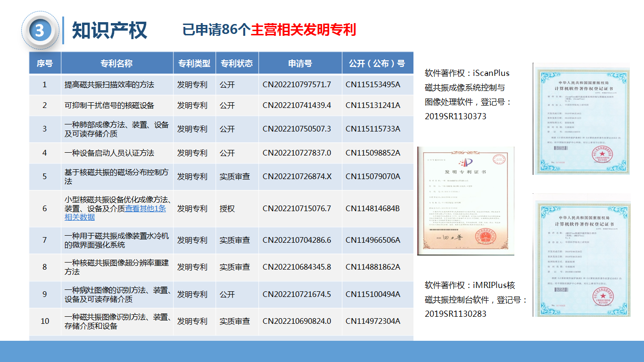Click patent name 基于核磁共振的磁场分布控制方法
The height and width of the screenshot is (362, 644).
pos(116,177)
